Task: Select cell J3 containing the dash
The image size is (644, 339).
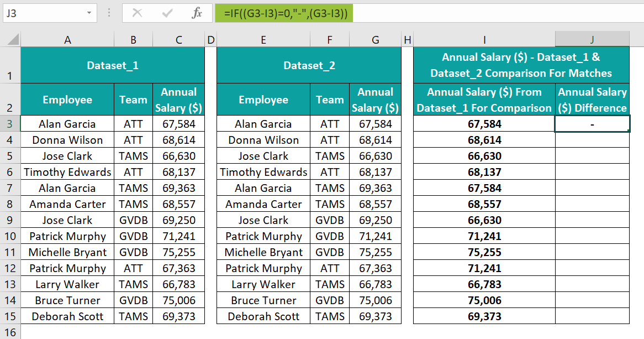Action: click(592, 124)
